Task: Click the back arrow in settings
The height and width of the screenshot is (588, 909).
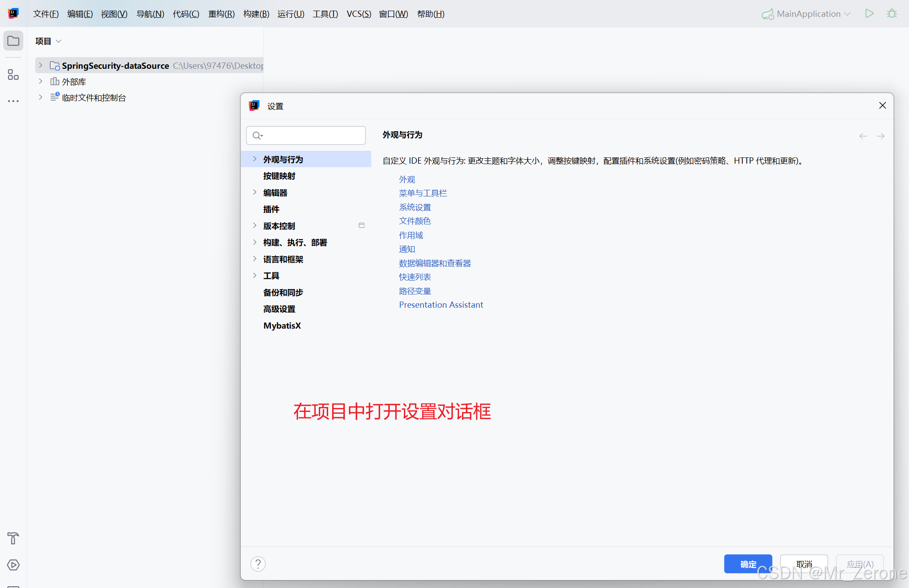Action: [x=863, y=136]
